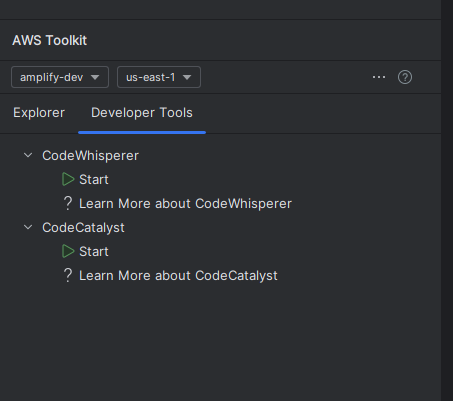Click question mark icon beside Learn More about CodeWhisperer
The image size is (453, 401).
pos(68,203)
